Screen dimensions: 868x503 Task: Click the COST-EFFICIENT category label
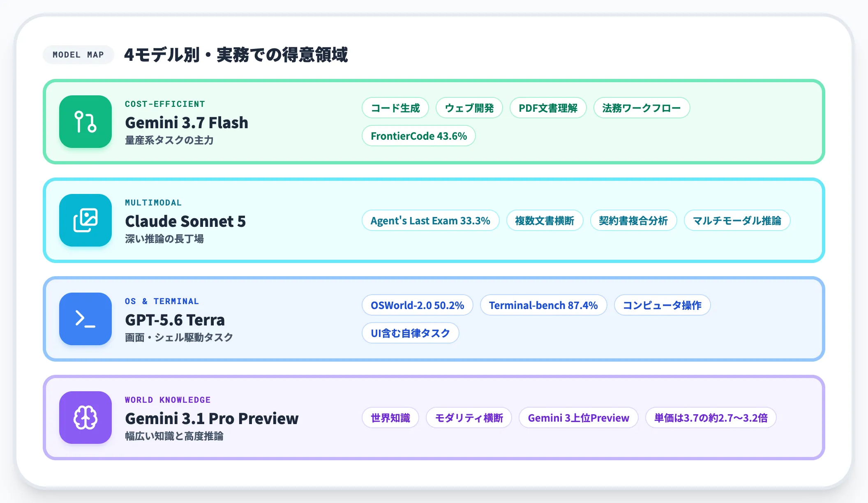click(165, 104)
